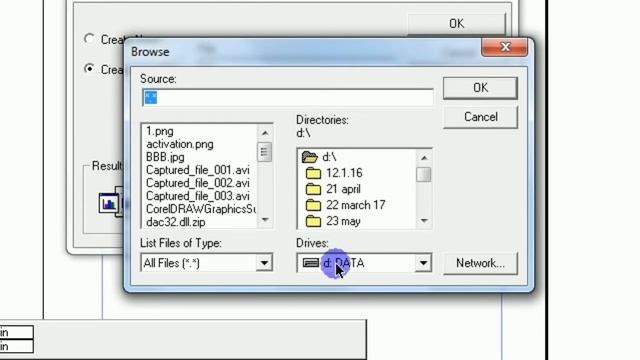Click folder icon next to 12.1.16

313,173
